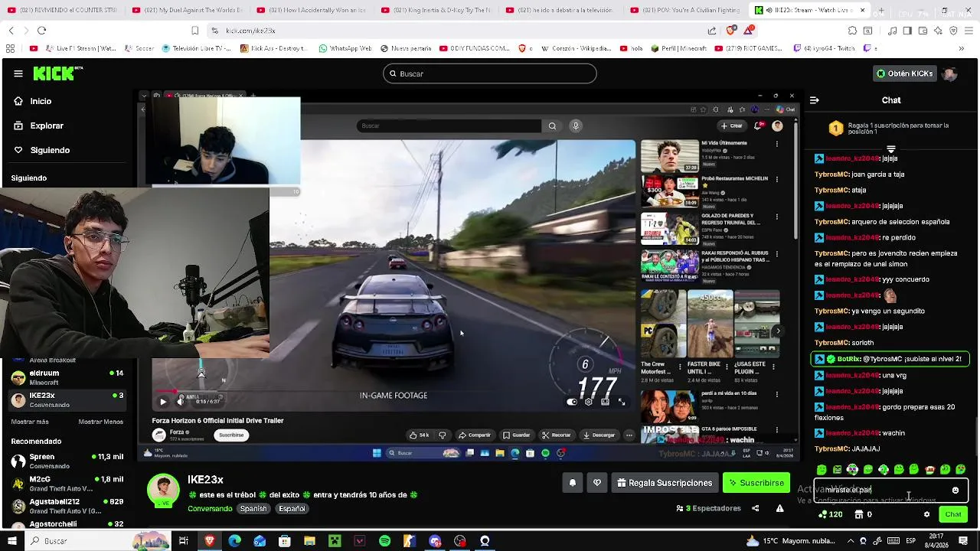
Task: Open the WhatsApp Web bookmark
Action: [x=345, y=48]
